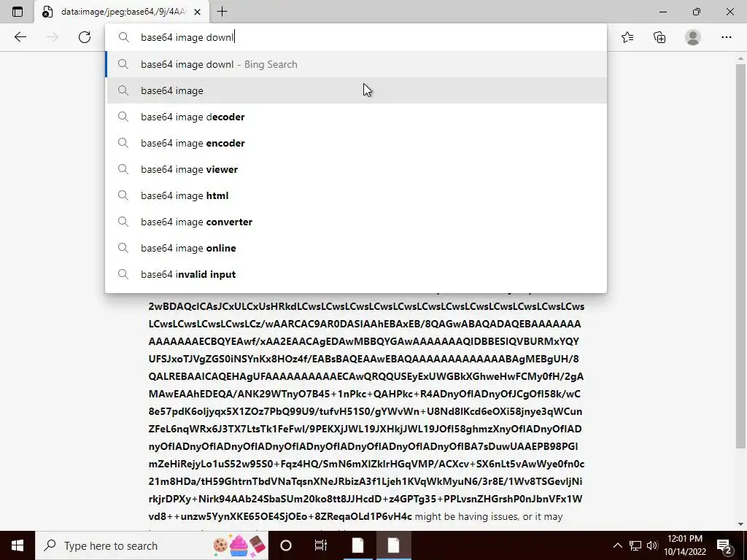
Task: Open the Collections icon
Action: (659, 37)
